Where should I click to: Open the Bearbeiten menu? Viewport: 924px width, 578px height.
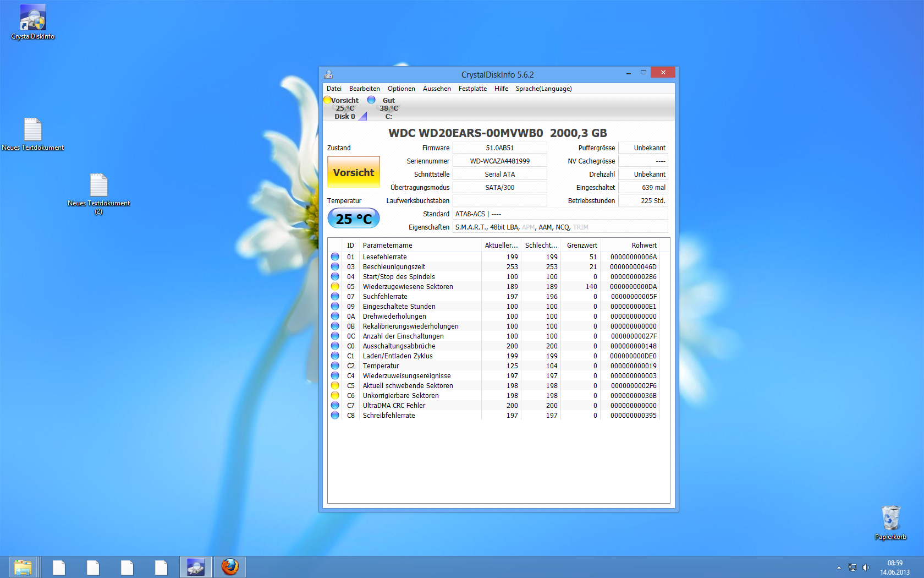point(364,89)
